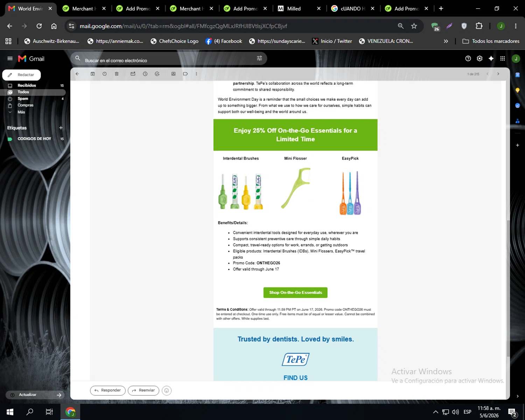525x420 pixels.
Task: Click Shop On-the-Go Essentials button
Action: coord(295,293)
